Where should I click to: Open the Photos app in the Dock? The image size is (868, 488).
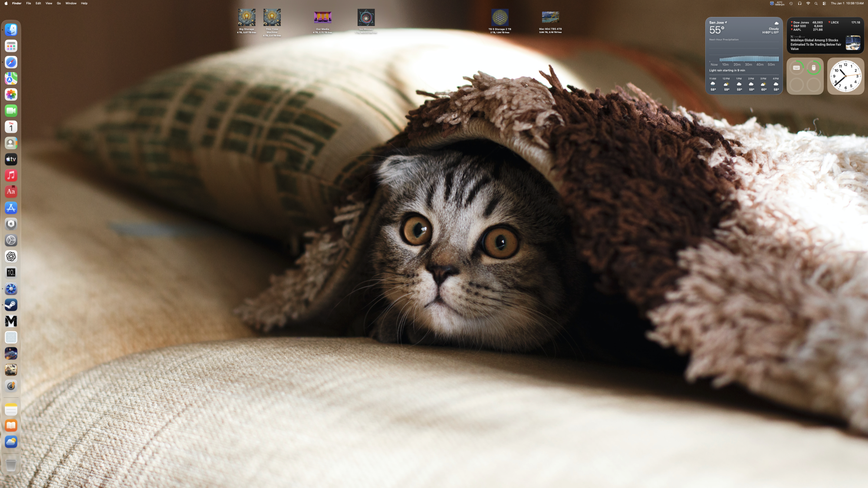point(11,95)
